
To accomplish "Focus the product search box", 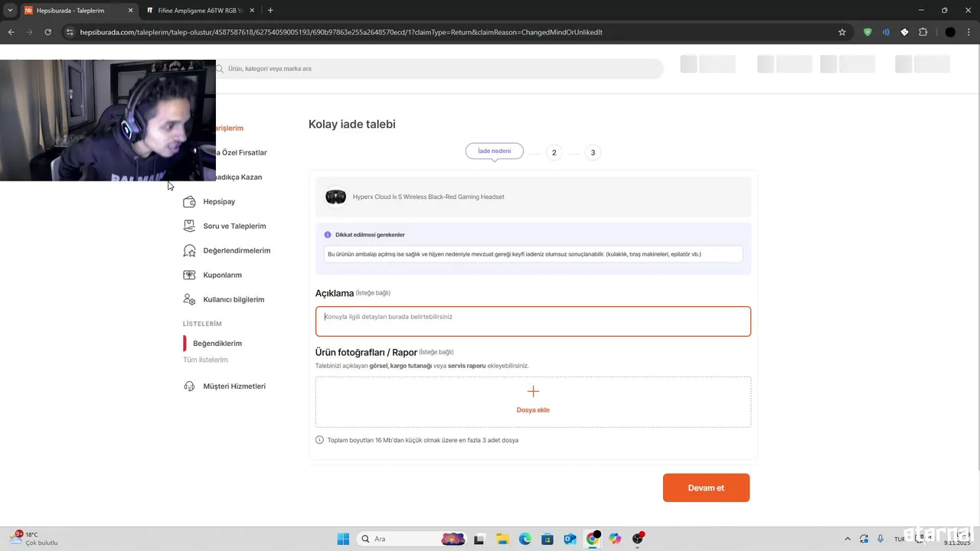I will point(439,69).
